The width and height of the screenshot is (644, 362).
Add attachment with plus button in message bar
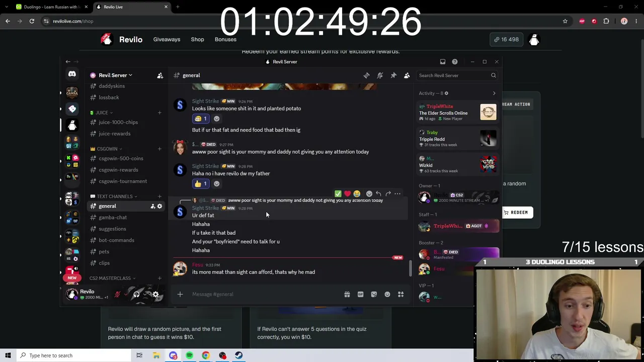tap(180, 294)
